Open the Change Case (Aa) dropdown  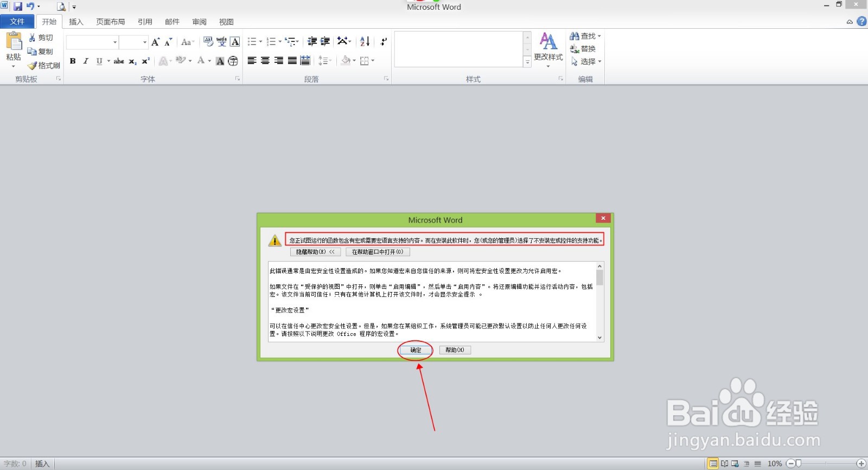[x=188, y=42]
